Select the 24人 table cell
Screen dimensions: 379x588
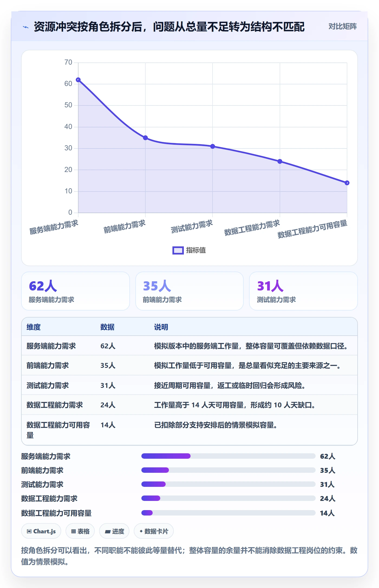click(108, 405)
